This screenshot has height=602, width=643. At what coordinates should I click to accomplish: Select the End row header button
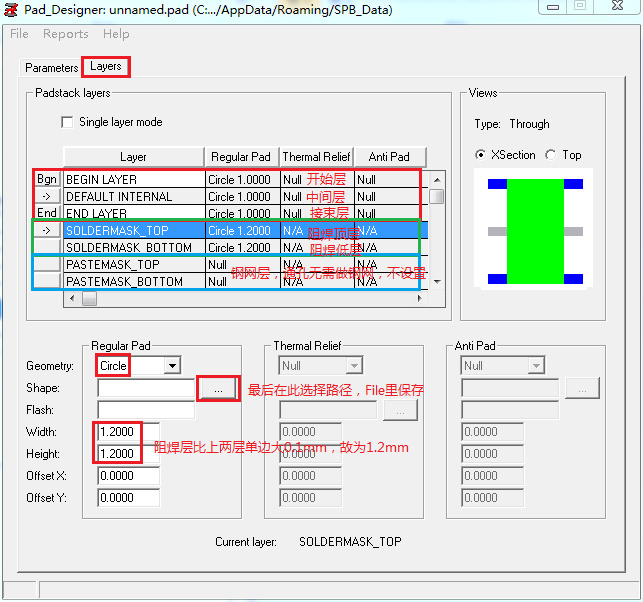pos(47,213)
